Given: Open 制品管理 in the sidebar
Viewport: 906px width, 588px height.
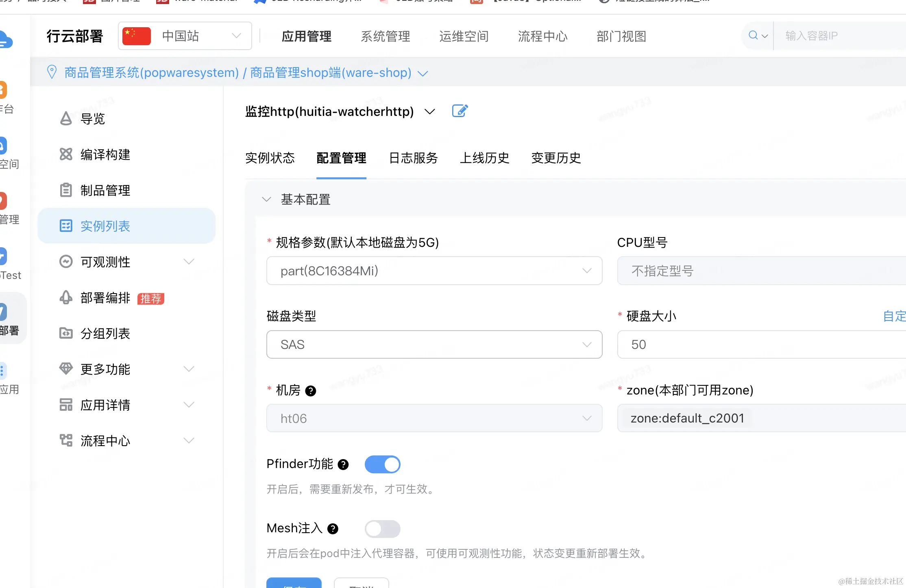Looking at the screenshot, I should (105, 190).
